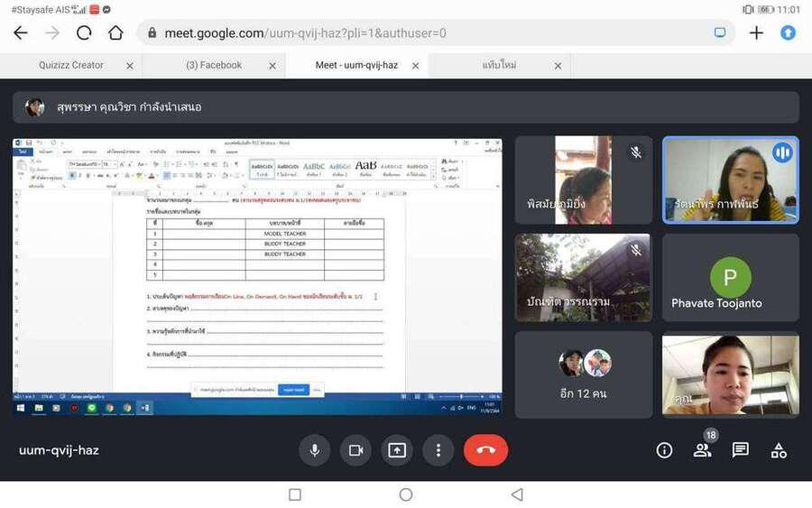Reload the Meet page
Screen dimensions: 812x508
click(x=84, y=32)
